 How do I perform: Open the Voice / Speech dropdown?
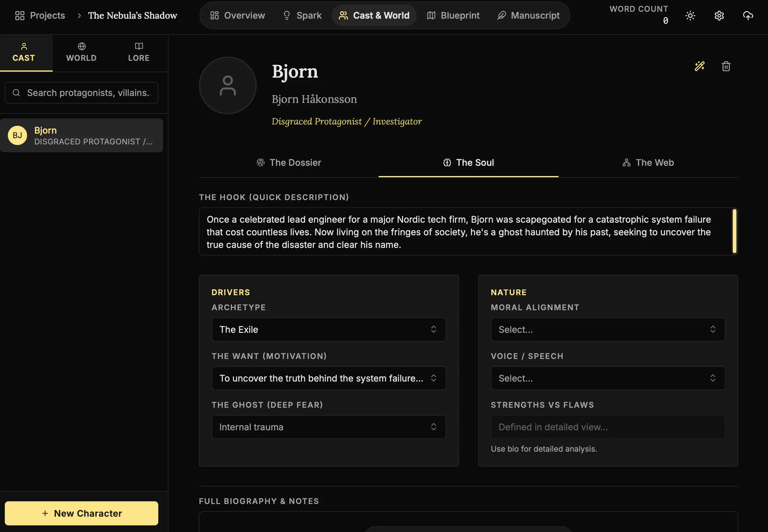tap(607, 378)
